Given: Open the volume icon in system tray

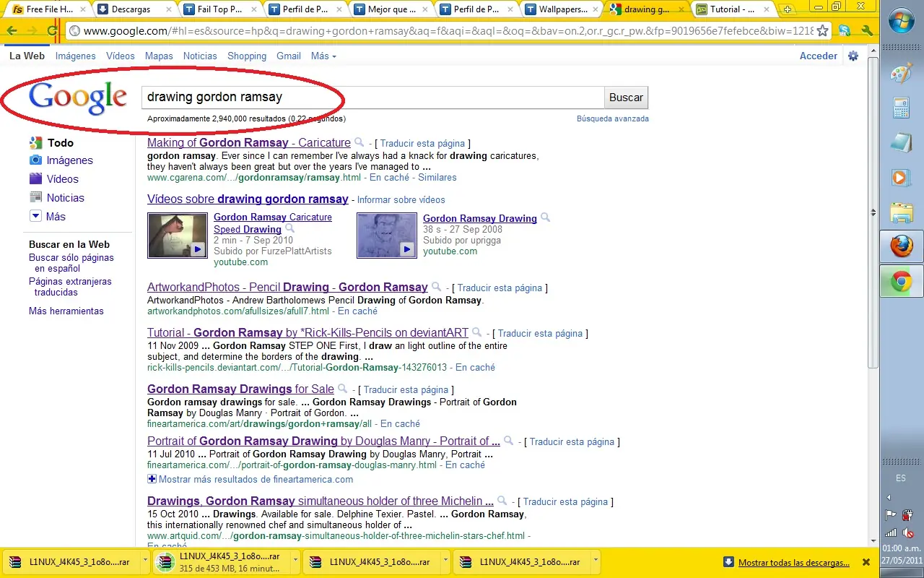Looking at the screenshot, I should 908,532.
